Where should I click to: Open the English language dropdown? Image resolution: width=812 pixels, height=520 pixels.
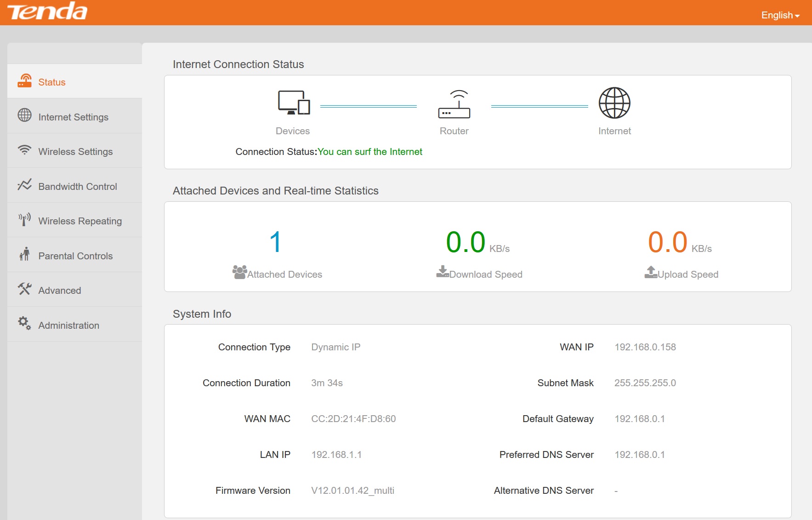pyautogui.click(x=780, y=15)
